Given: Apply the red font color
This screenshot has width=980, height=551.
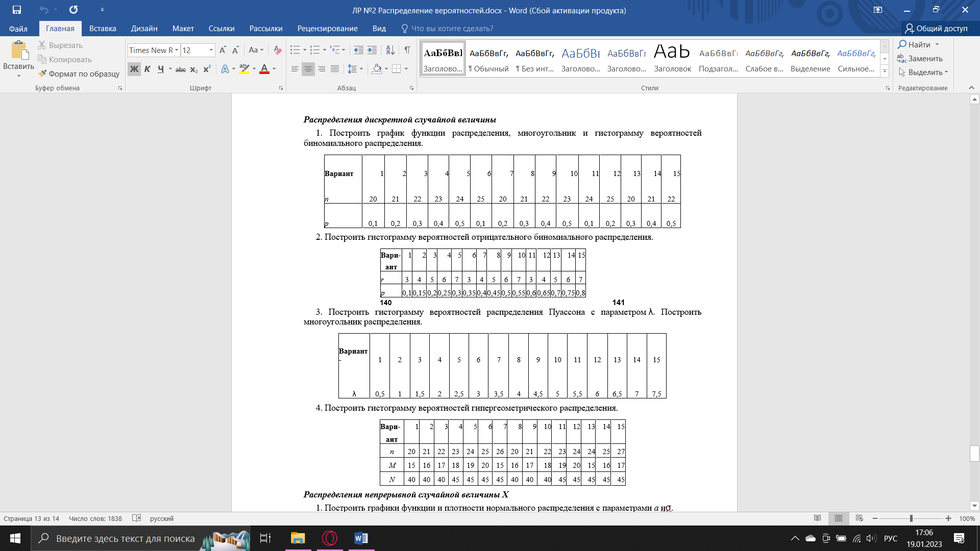Looking at the screenshot, I should pyautogui.click(x=264, y=69).
